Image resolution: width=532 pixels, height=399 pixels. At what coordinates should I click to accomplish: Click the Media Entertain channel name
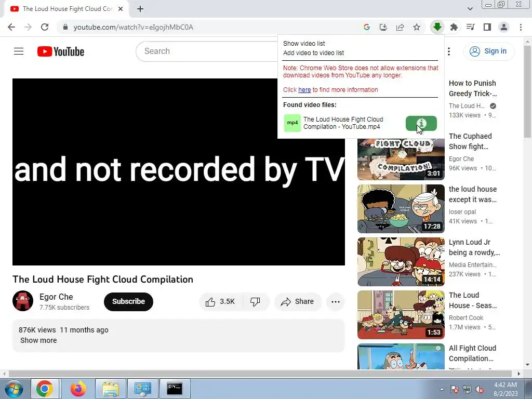473,264
